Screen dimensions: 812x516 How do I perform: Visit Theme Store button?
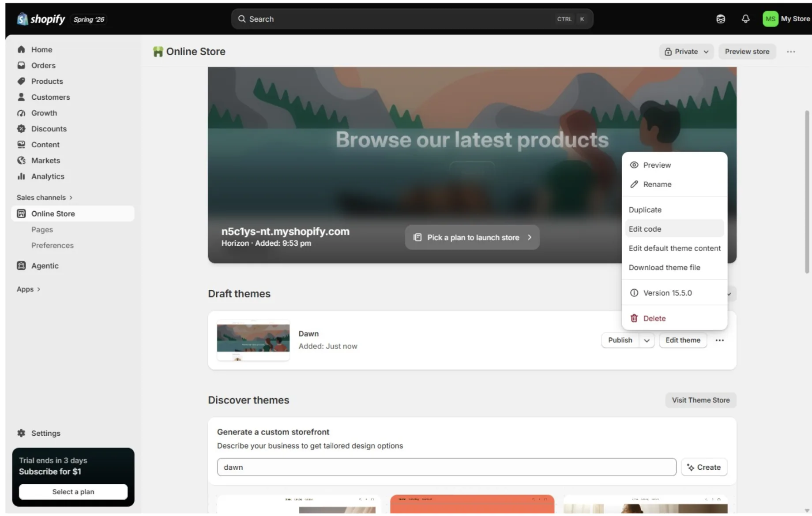click(700, 400)
